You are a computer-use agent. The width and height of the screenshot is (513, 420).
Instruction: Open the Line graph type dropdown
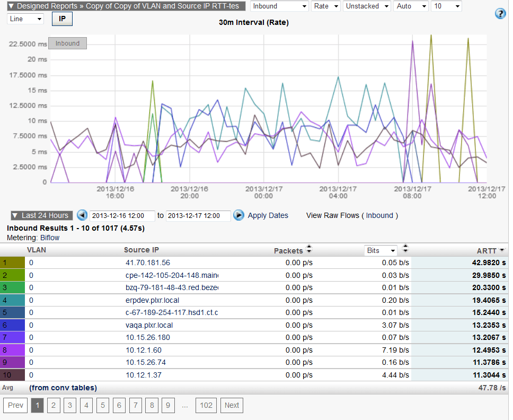[25, 19]
